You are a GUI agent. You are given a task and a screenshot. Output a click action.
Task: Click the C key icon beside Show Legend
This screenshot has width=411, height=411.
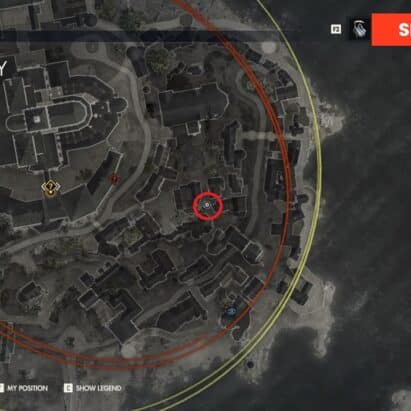pyautogui.click(x=68, y=388)
